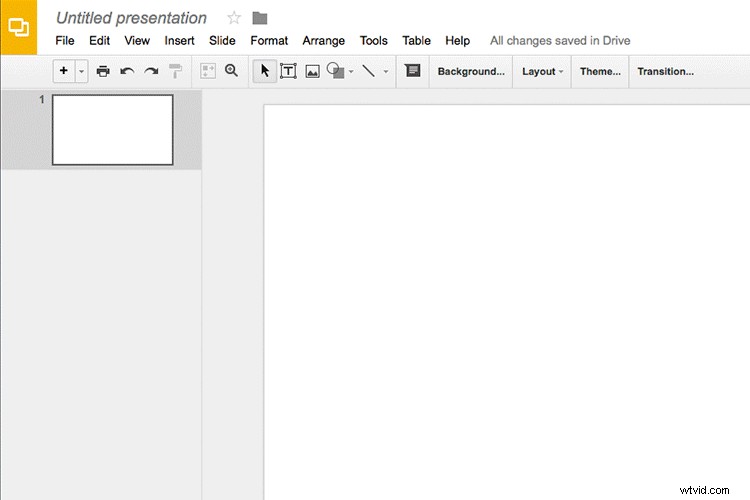Add a comment using toolbar icon

click(413, 72)
